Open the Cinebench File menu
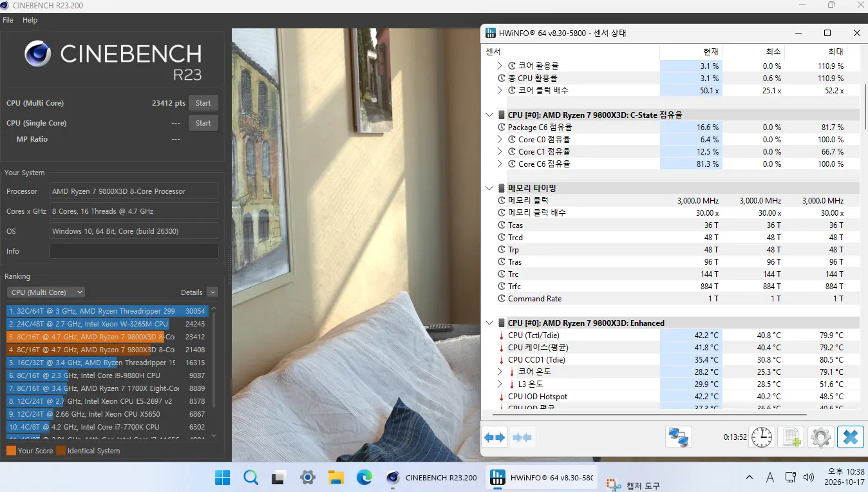The image size is (868, 492). (8, 20)
